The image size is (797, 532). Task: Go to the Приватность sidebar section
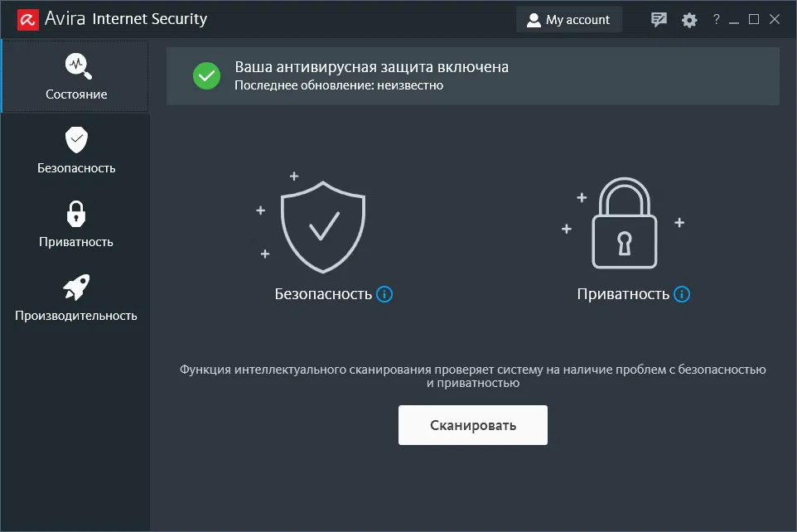[76, 225]
